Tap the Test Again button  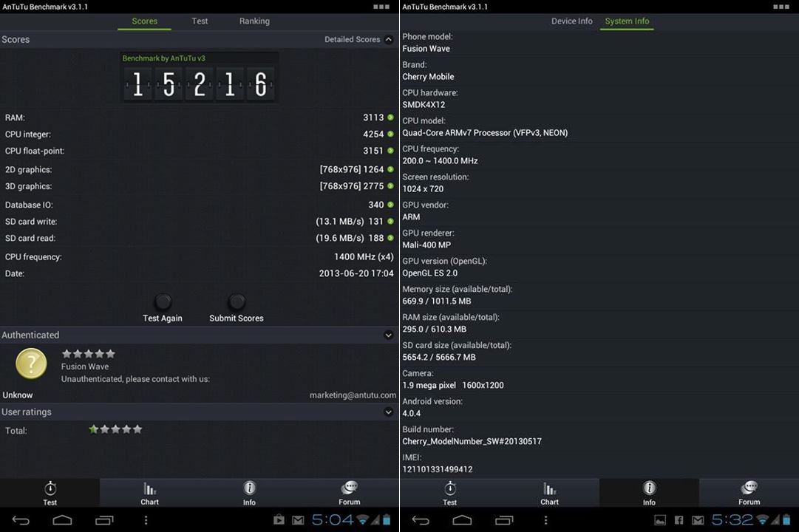pyautogui.click(x=163, y=308)
